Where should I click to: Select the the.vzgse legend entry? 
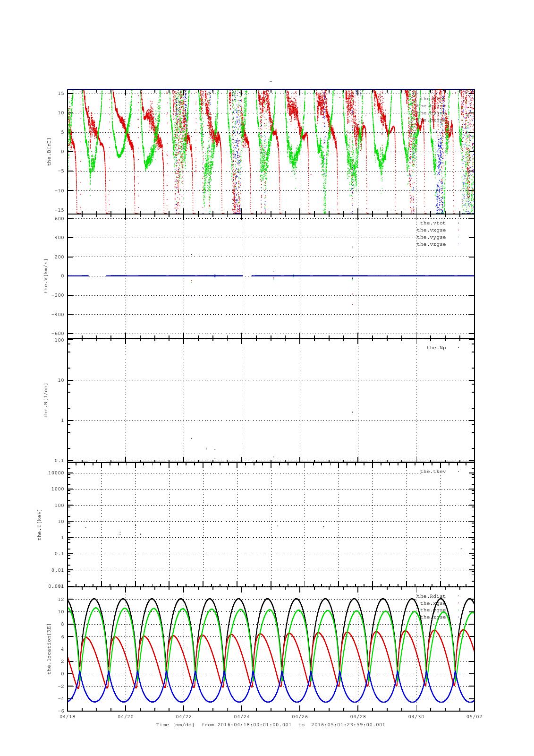[431, 244]
